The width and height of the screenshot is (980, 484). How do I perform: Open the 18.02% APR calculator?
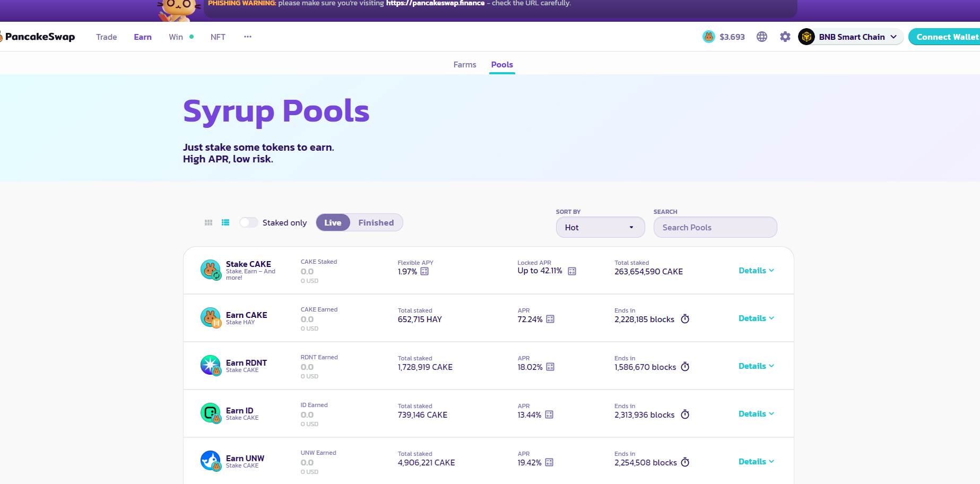point(550,367)
